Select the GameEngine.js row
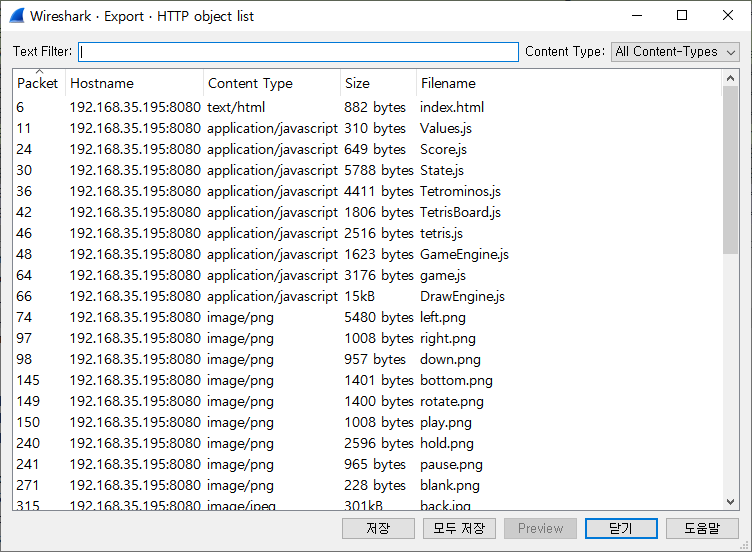Image resolution: width=752 pixels, height=552 pixels. (x=367, y=254)
